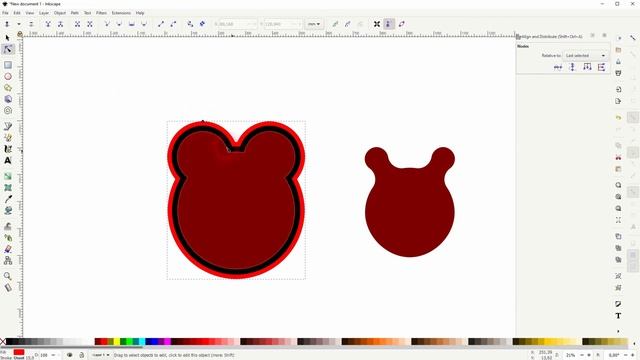Toggle show transformation handles for nodes
Image resolution: width=640 pixels, height=360 pixels.
tap(377, 24)
